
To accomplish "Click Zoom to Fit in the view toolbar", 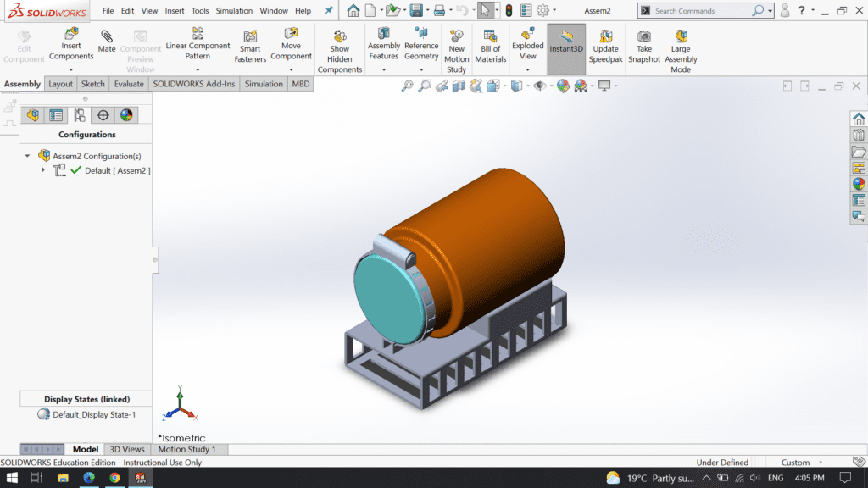I will point(408,85).
